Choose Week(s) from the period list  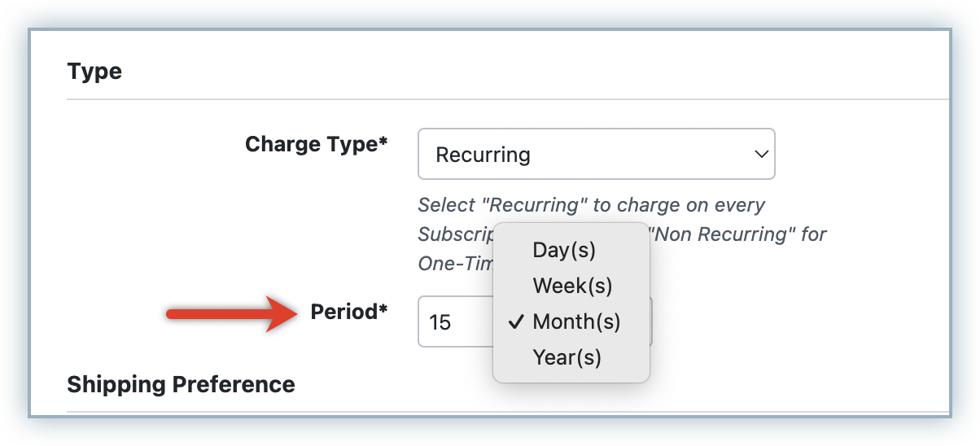click(x=572, y=286)
